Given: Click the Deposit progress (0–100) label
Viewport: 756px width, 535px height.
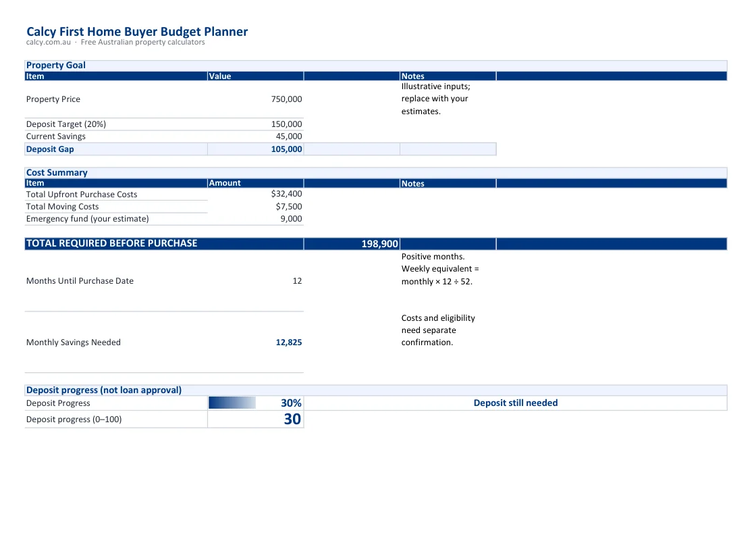Looking at the screenshot, I should point(74,419).
